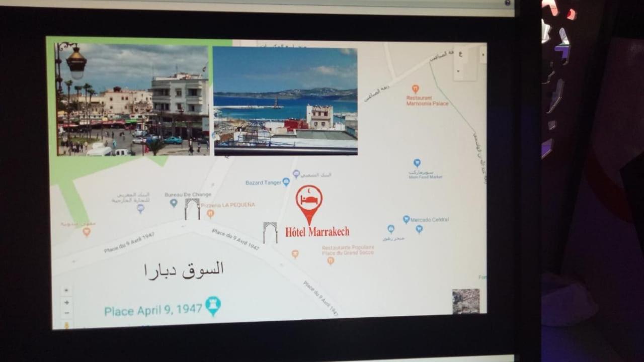Click the Restaurante Populaire Grand Socco pin
This screenshot has width=644, height=362.
click(331, 260)
